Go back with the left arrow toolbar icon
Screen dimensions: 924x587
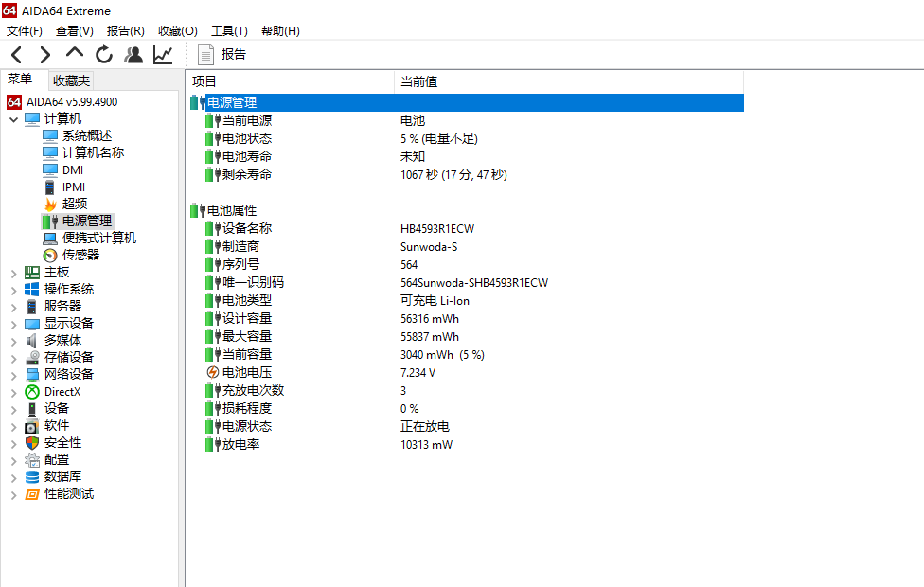[16, 55]
